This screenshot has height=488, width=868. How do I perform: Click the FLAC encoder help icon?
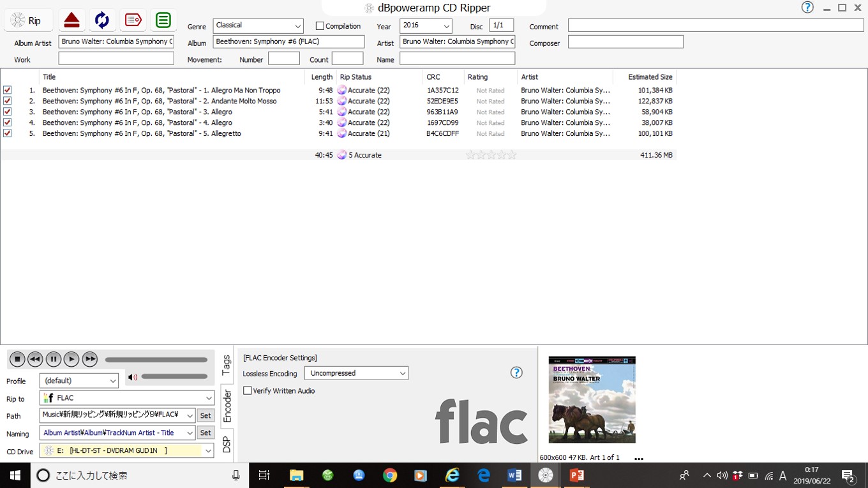[516, 373]
